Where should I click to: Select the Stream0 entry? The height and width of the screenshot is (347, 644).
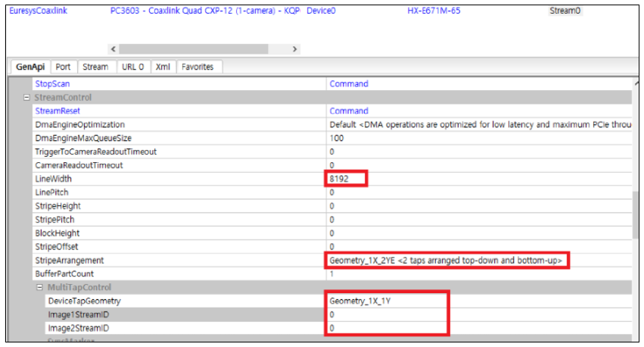565,11
